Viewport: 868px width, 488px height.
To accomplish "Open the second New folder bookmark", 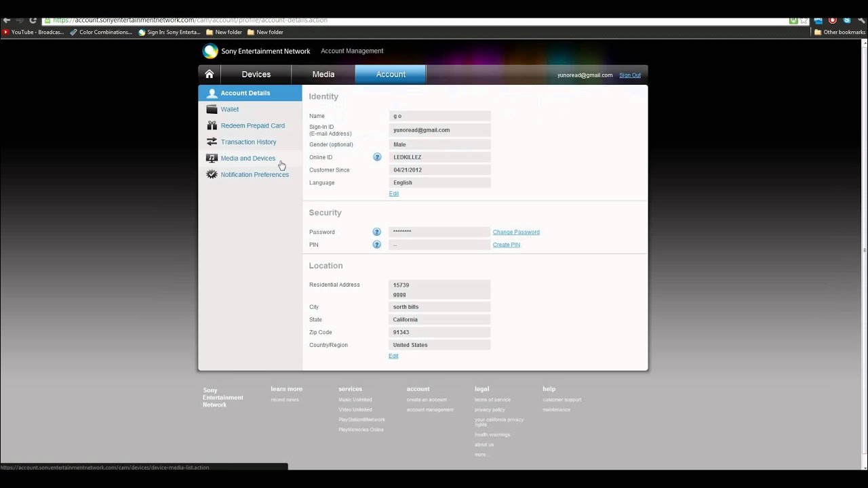I will pos(265,32).
